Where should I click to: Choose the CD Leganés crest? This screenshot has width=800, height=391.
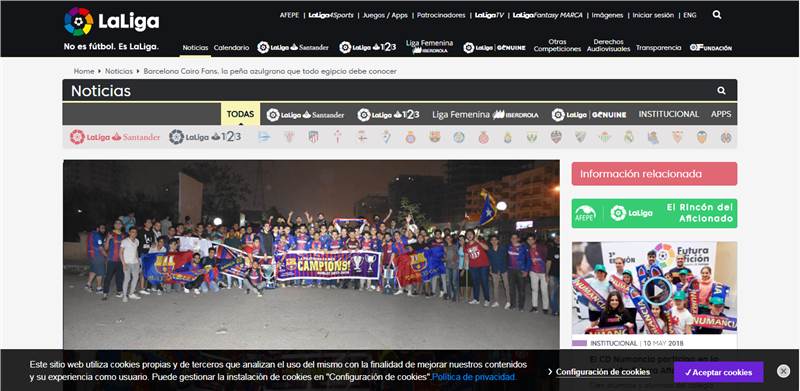tap(532, 137)
